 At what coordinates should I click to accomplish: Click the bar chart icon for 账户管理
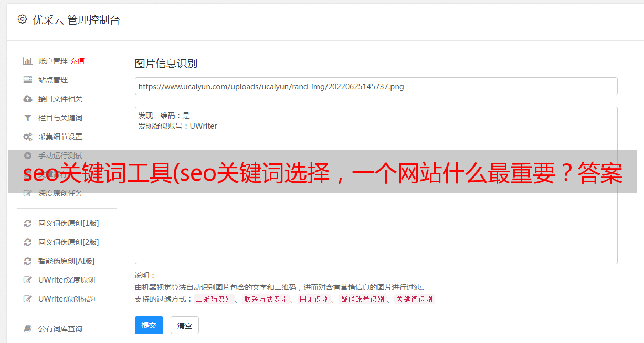(x=28, y=61)
